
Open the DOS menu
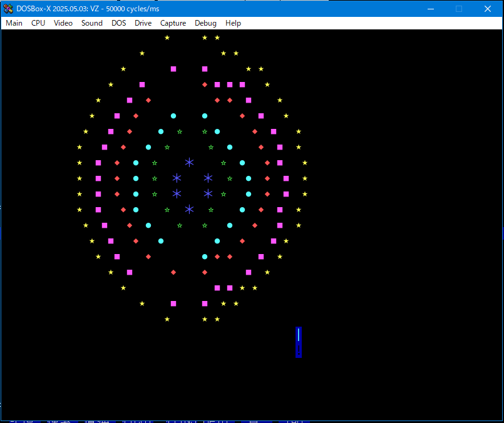coord(118,23)
